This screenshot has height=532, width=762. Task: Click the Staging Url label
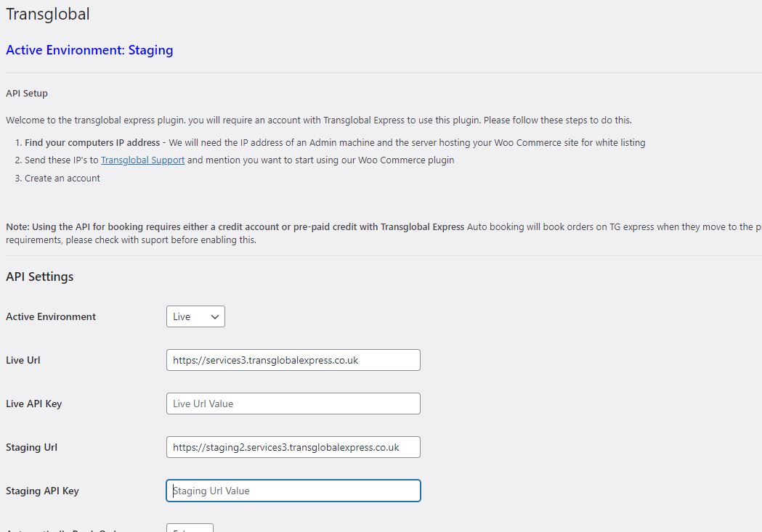click(31, 447)
